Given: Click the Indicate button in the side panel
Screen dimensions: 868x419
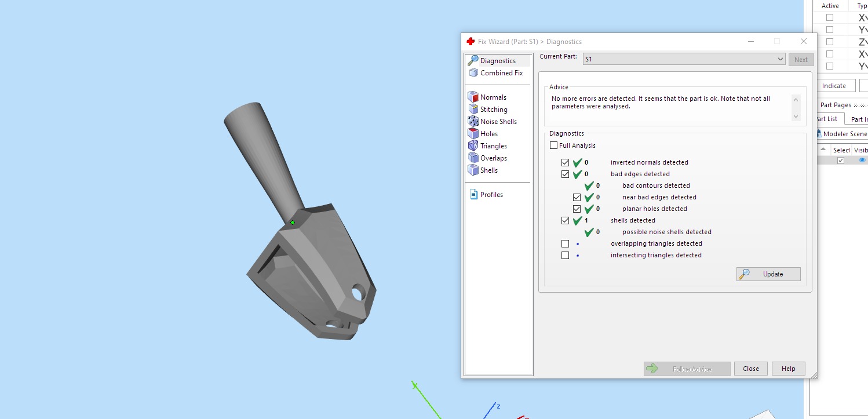Looking at the screenshot, I should click(x=834, y=86).
